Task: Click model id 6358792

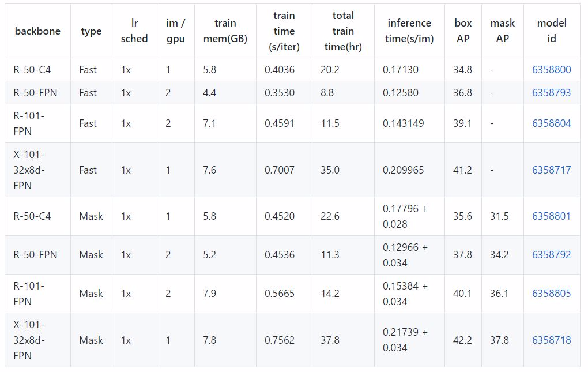Action: tap(551, 255)
